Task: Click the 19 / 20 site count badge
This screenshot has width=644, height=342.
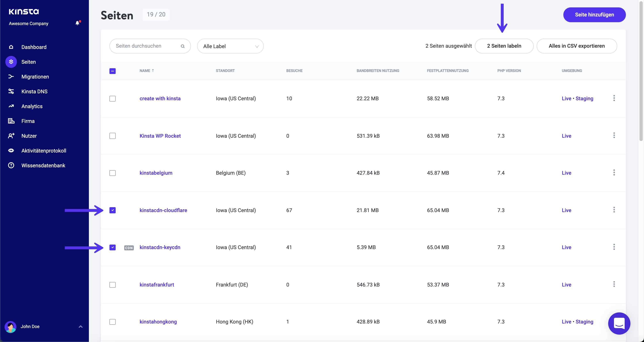Action: [x=156, y=14]
